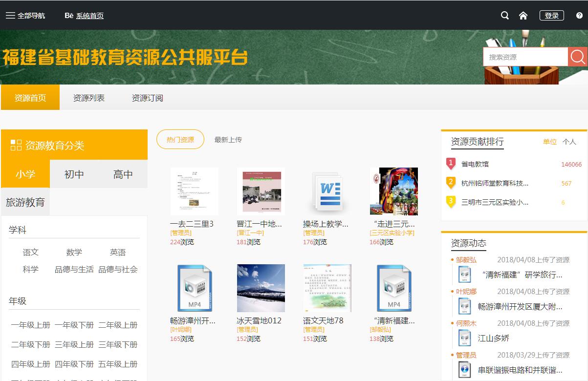Open MP4 file icon for 畅游漳州开

pos(194,288)
